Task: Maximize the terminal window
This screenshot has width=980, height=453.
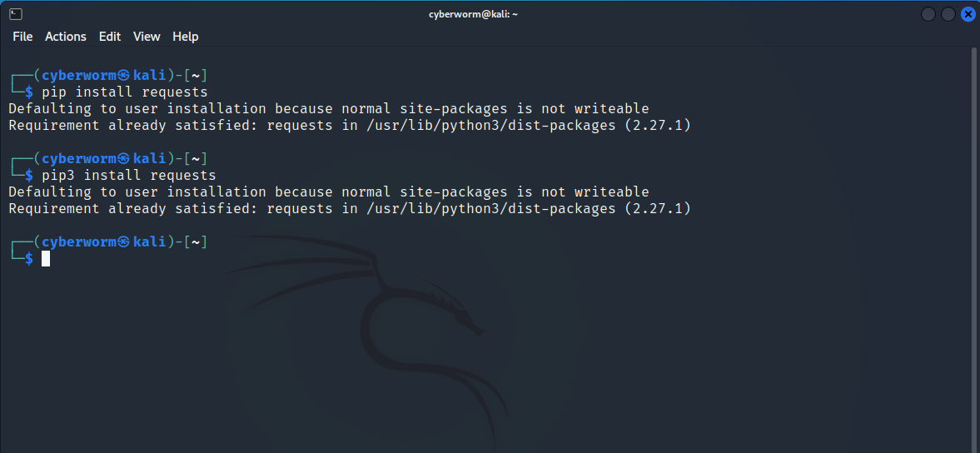Action: point(948,14)
